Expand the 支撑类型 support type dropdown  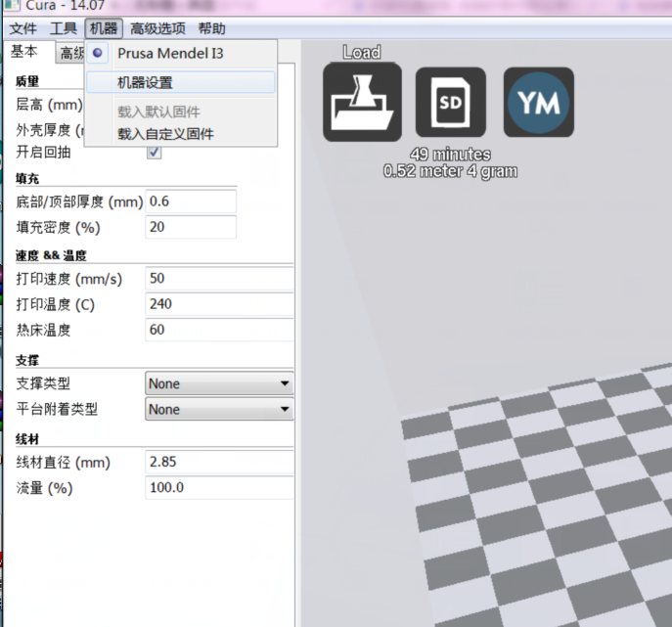[x=219, y=384]
